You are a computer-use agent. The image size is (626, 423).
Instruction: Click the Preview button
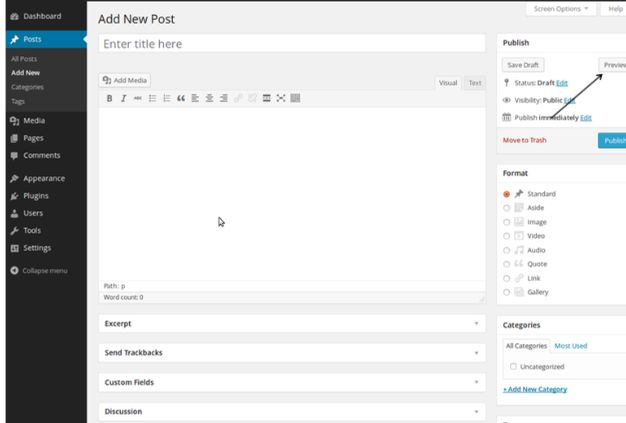(612, 65)
